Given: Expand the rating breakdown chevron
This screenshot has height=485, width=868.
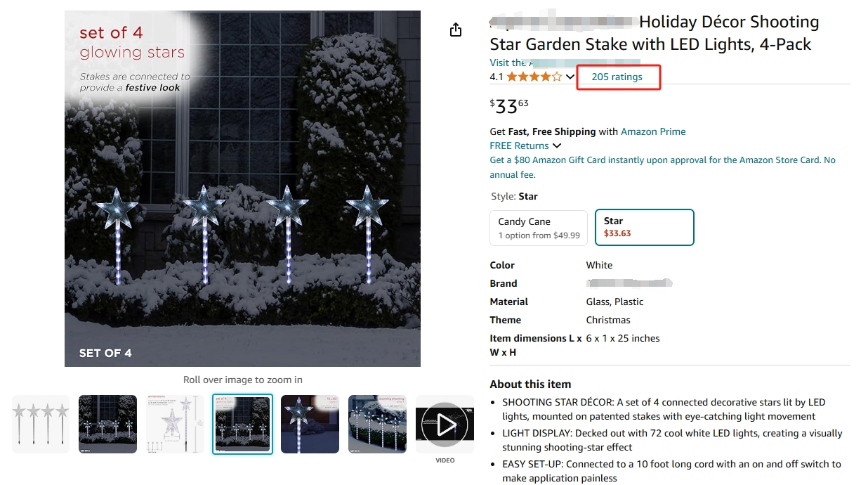Looking at the screenshot, I should click(570, 77).
